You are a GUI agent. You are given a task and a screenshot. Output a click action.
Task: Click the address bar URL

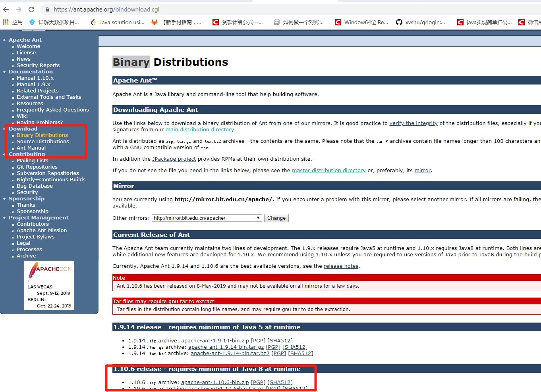click(x=106, y=9)
